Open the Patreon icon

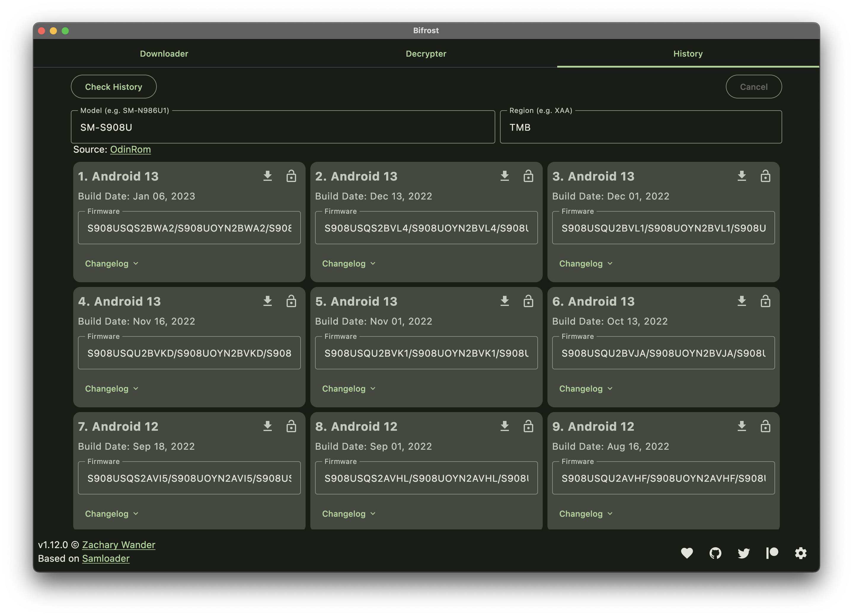(x=772, y=553)
